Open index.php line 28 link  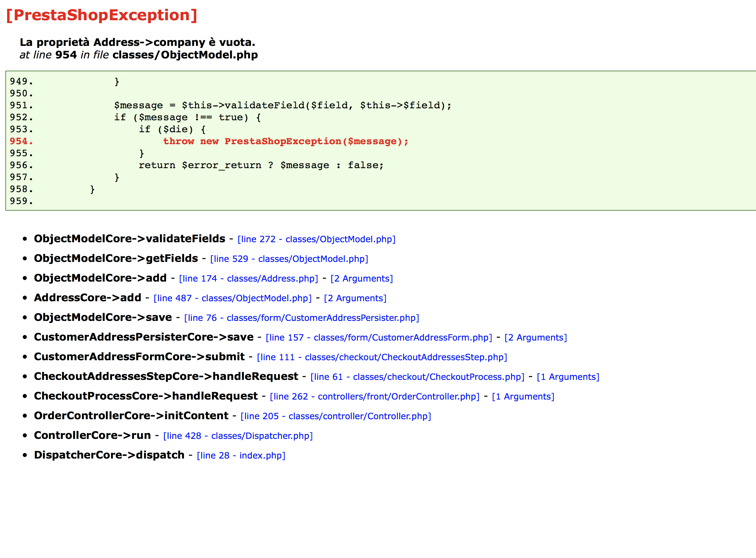[x=241, y=455]
